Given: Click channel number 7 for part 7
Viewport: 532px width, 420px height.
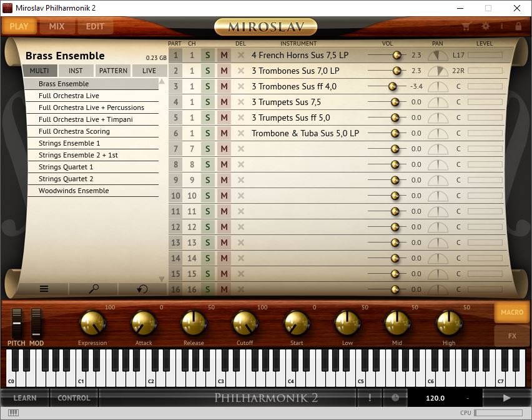Looking at the screenshot, I should (x=192, y=149).
